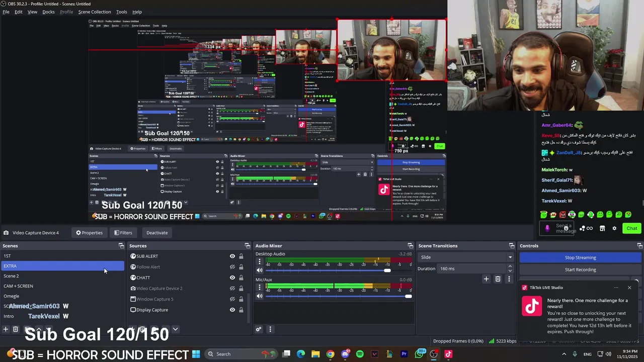This screenshot has width=644, height=362.
Task: Increase transition duration with up arrow
Action: pos(510,266)
